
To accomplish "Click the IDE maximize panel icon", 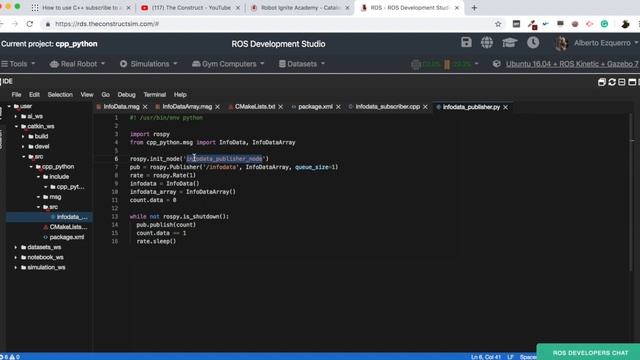I will (x=632, y=82).
